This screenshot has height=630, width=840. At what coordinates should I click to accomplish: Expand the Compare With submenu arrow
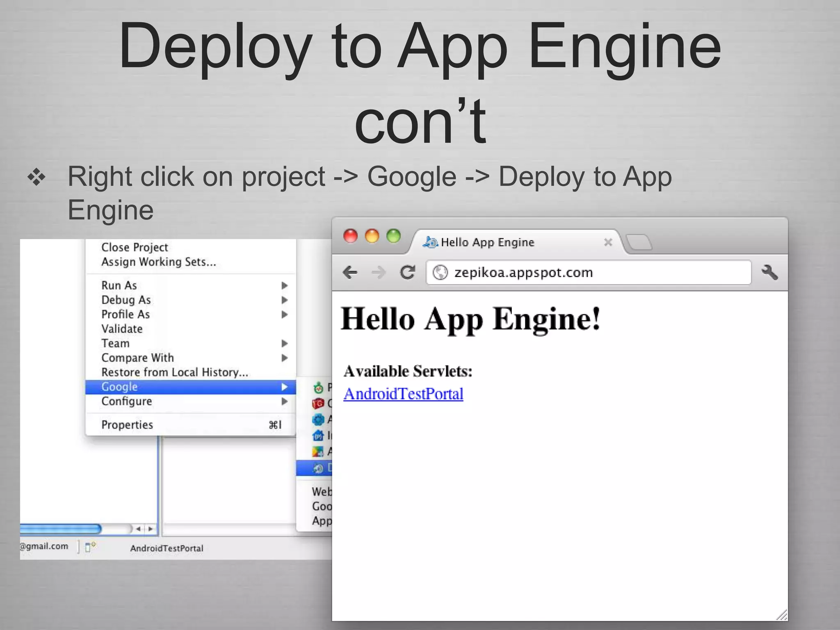coord(285,358)
